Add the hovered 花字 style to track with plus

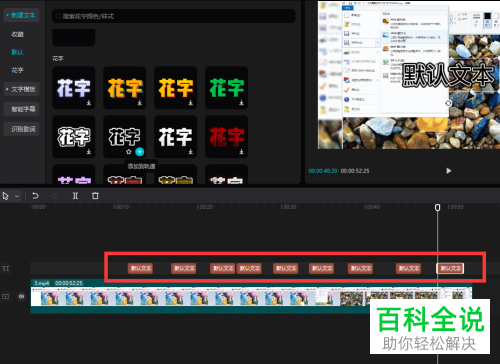[140, 152]
